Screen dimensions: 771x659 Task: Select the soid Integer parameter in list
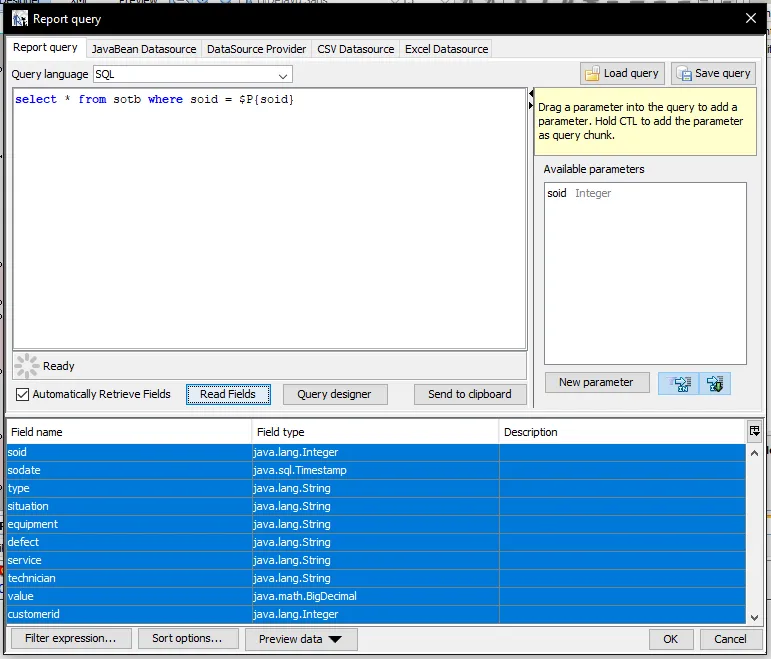click(x=579, y=193)
